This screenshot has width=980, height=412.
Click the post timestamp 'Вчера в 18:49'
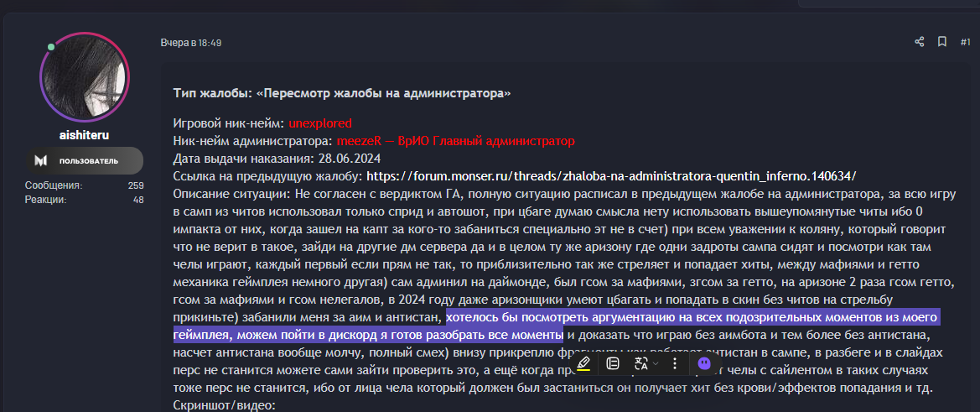tap(191, 42)
